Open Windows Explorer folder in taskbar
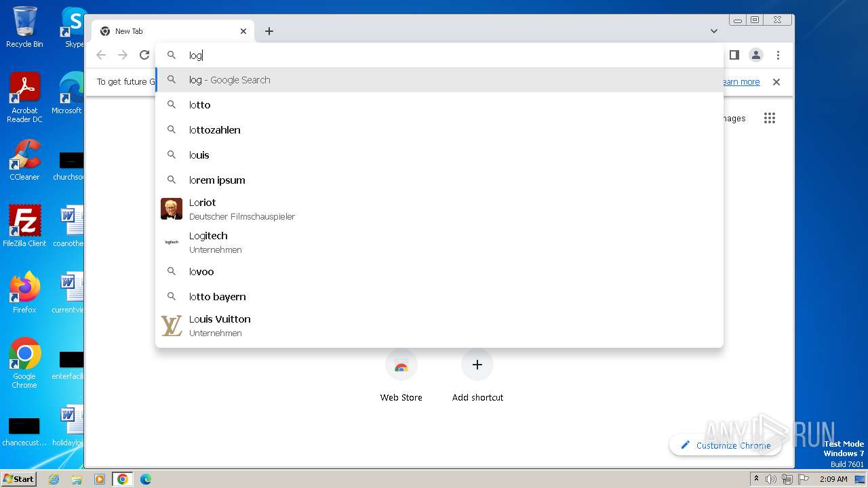Image resolution: width=868 pixels, height=488 pixels. tap(77, 479)
